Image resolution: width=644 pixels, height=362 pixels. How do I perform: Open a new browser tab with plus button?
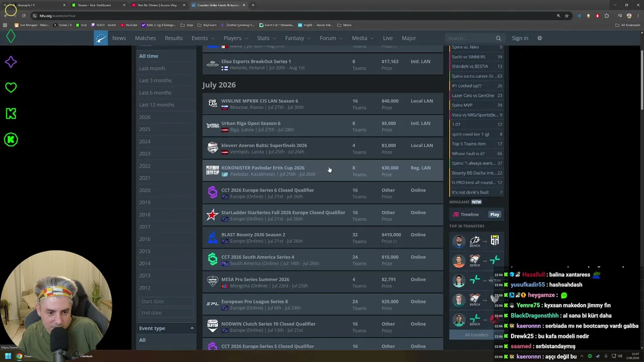point(253,5)
